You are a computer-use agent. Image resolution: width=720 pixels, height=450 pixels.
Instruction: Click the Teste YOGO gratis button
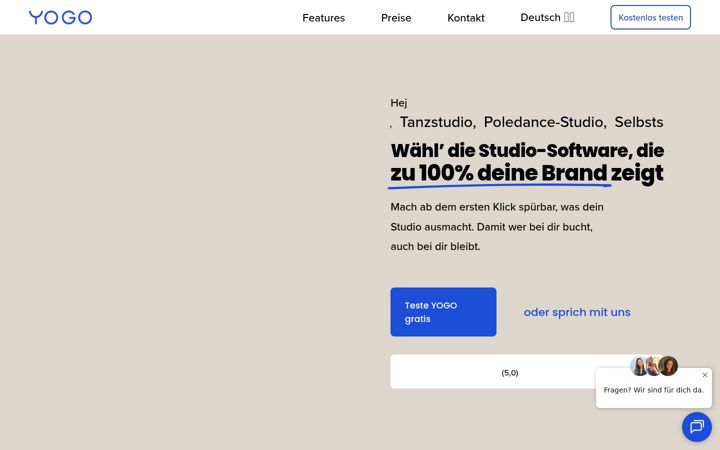pos(443,312)
